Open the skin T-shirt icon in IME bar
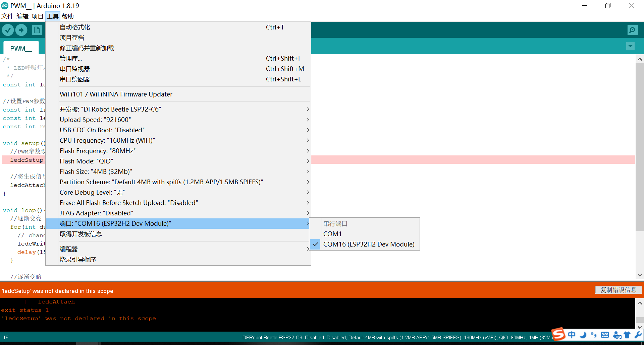 pos(627,335)
